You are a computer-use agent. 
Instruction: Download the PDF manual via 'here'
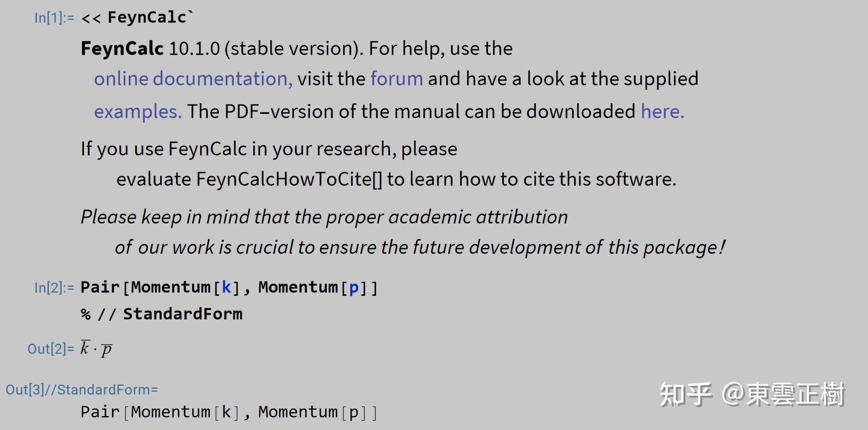[663, 111]
